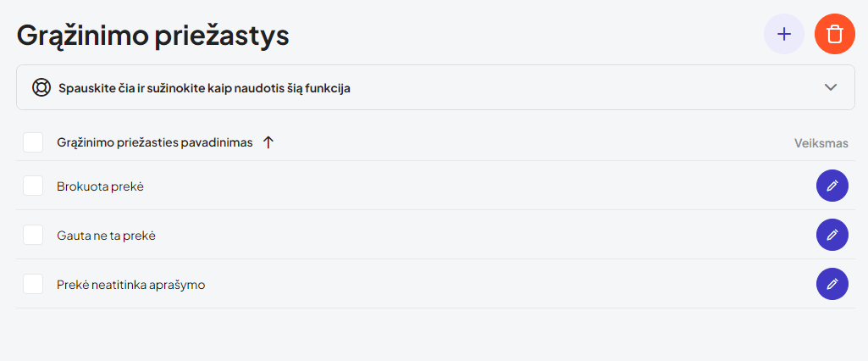This screenshot has width=868, height=361.
Task: Edit the Prekė neatitinka aprašymo entry
Action: pos(832,284)
